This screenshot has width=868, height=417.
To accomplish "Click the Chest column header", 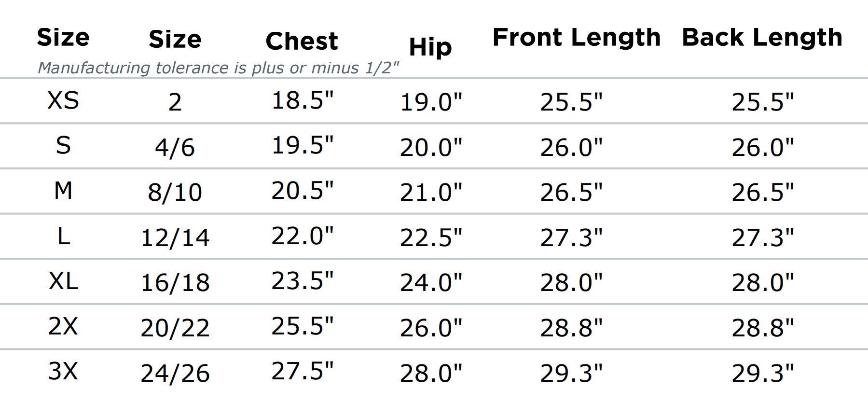I will pos(302,41).
